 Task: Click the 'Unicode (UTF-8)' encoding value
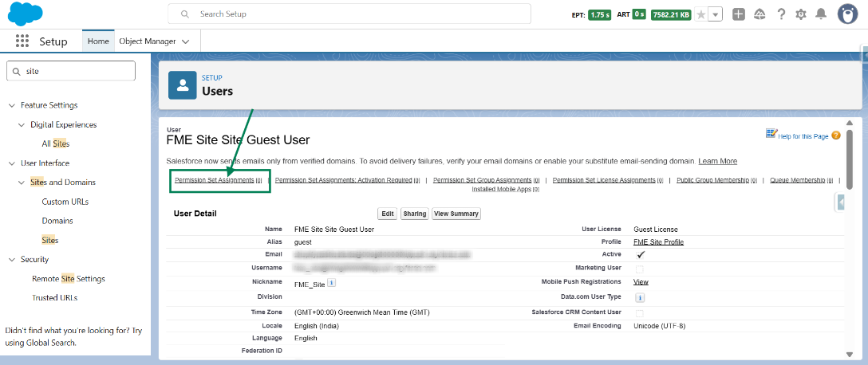659,326
